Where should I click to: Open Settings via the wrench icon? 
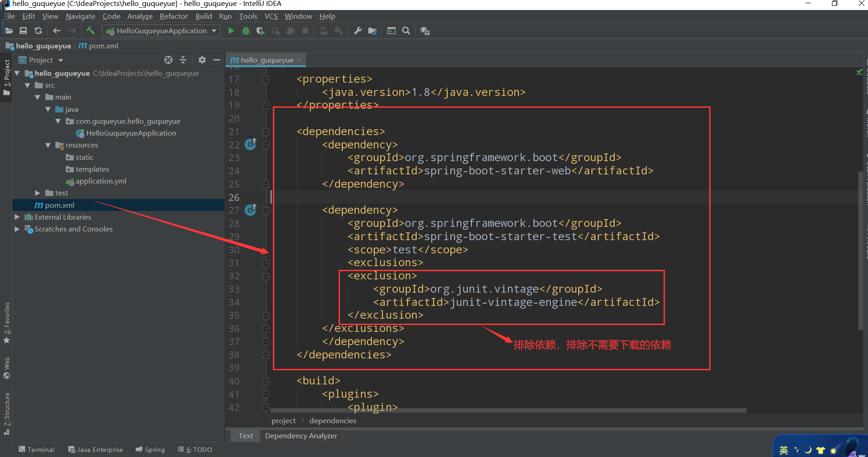pos(358,31)
